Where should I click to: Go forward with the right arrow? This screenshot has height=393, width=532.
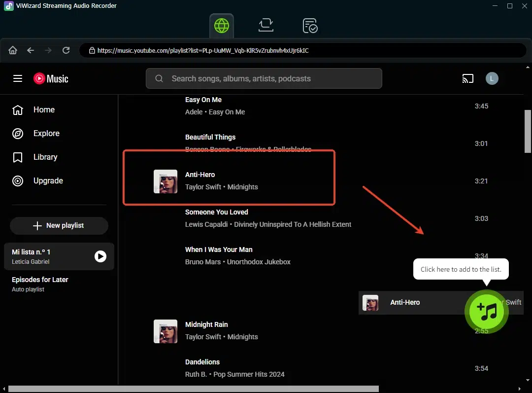pos(48,50)
